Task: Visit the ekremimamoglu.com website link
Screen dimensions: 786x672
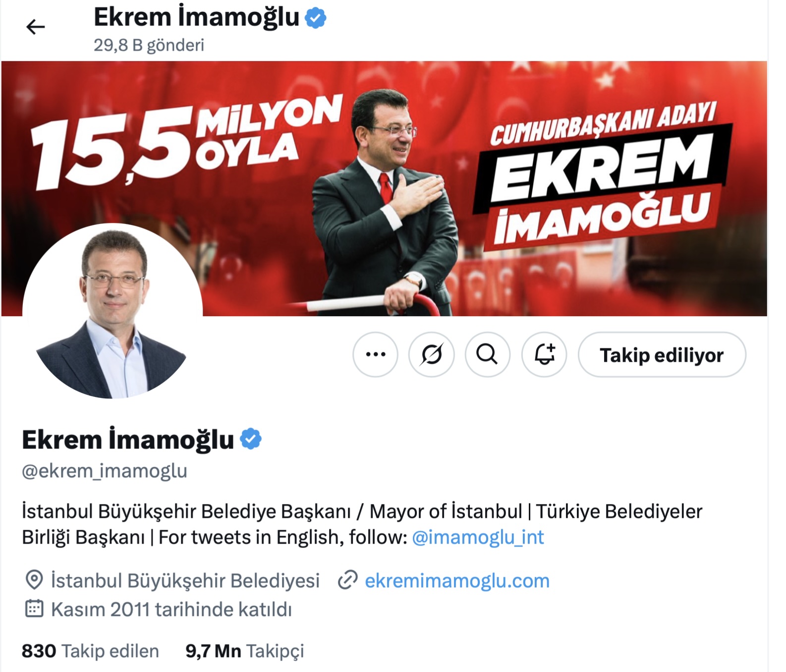Action: point(457,581)
